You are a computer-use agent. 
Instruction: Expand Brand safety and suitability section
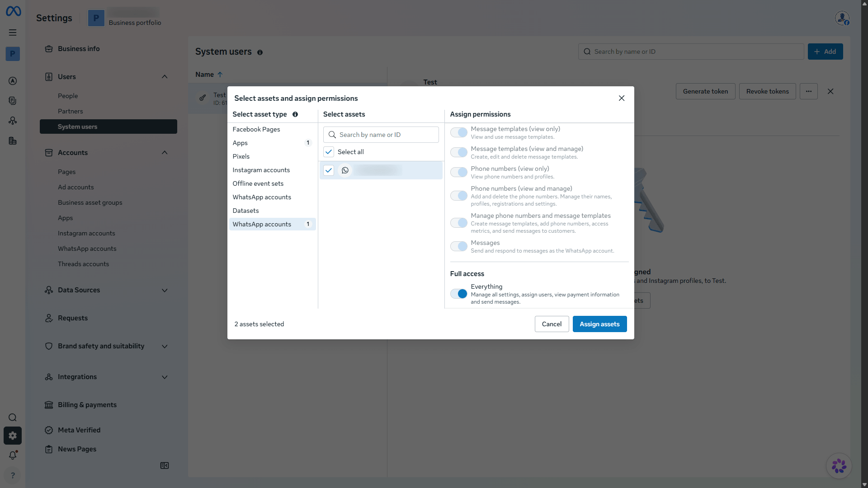click(x=165, y=346)
